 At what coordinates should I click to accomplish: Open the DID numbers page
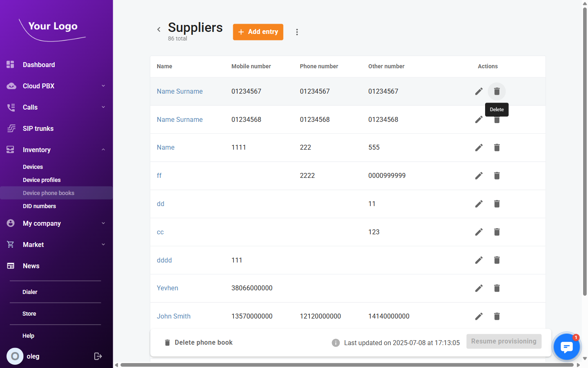coord(39,206)
